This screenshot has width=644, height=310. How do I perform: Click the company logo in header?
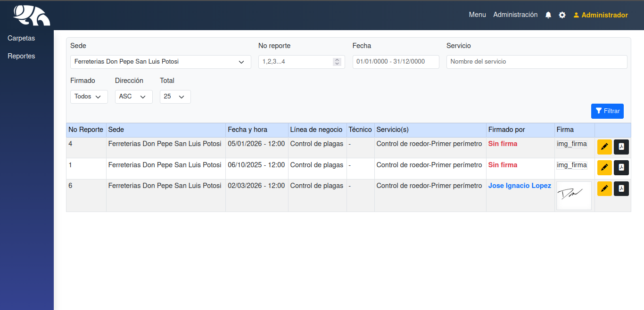(x=32, y=15)
